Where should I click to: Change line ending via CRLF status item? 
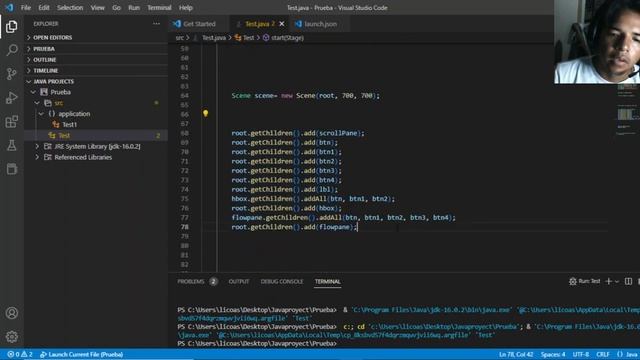coord(603,354)
